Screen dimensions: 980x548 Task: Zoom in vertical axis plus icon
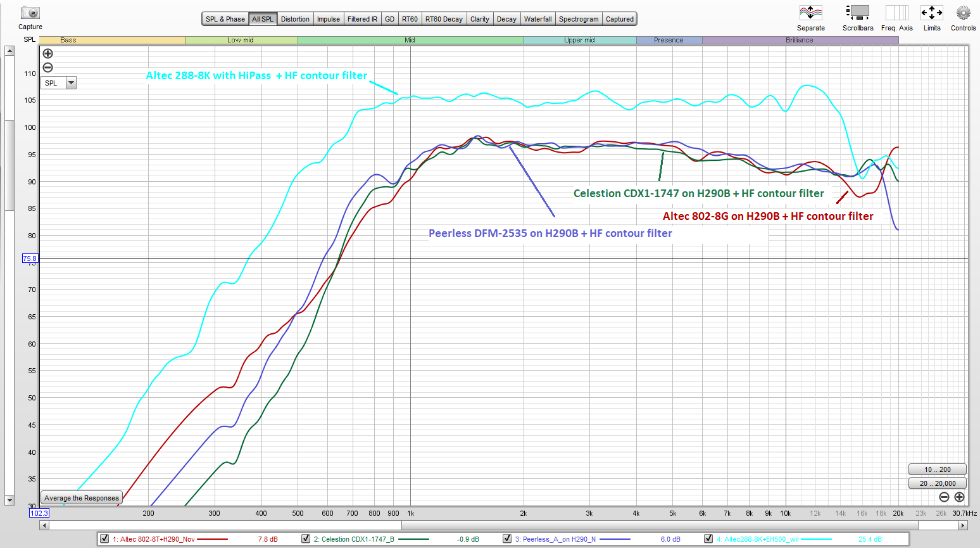pyautogui.click(x=47, y=54)
